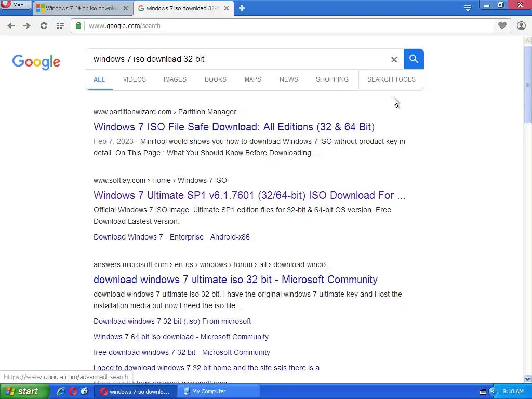Go forward using the forward arrow
Viewport: 532px width, 399px height.
27,26
